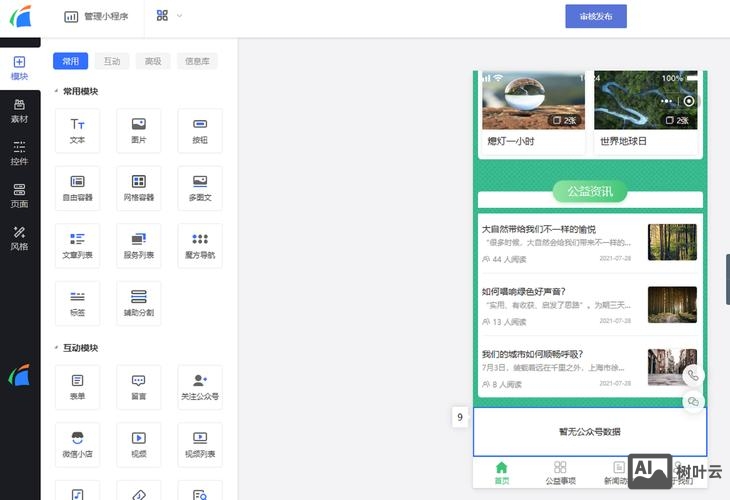730x500 pixels.
Task: Select the 视频 module
Action: [x=139, y=445]
